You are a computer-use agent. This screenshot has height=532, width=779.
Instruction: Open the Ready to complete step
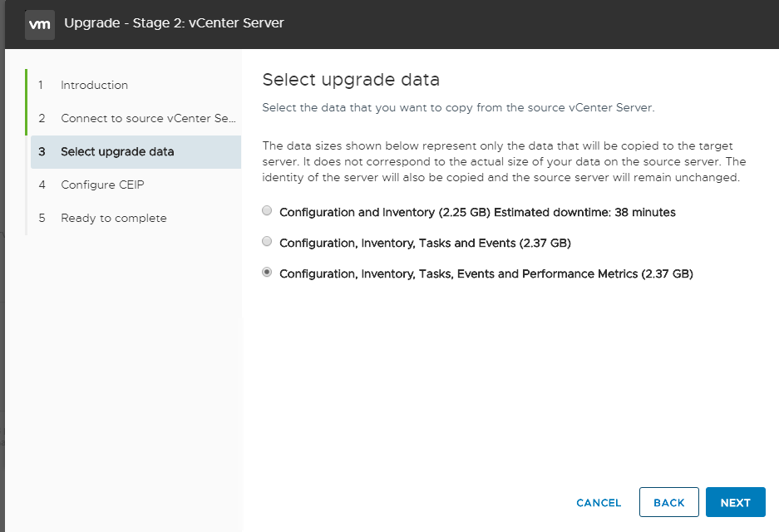pyautogui.click(x=114, y=218)
